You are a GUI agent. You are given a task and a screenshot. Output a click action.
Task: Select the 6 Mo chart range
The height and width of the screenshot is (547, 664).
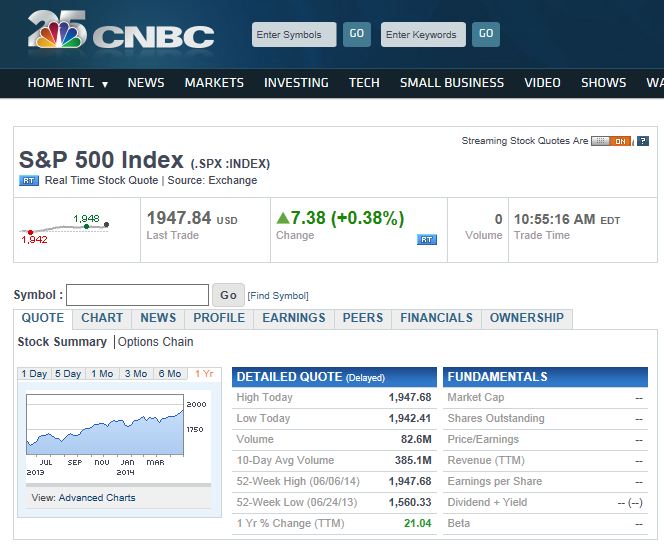coord(170,374)
